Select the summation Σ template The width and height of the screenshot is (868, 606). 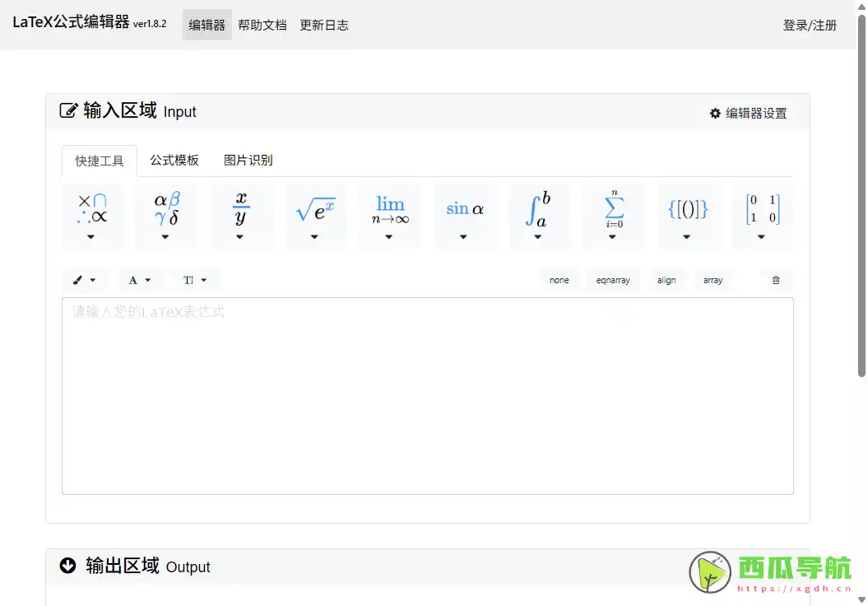[613, 212]
